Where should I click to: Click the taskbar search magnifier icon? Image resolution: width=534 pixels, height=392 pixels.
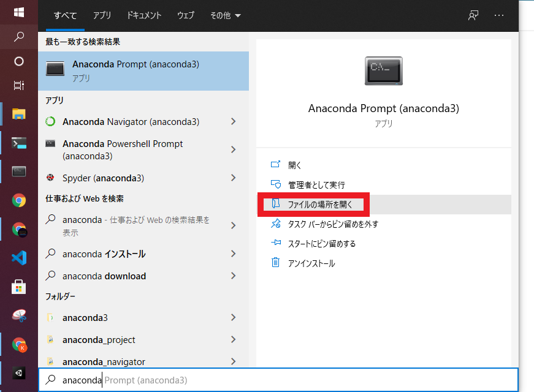coord(19,37)
